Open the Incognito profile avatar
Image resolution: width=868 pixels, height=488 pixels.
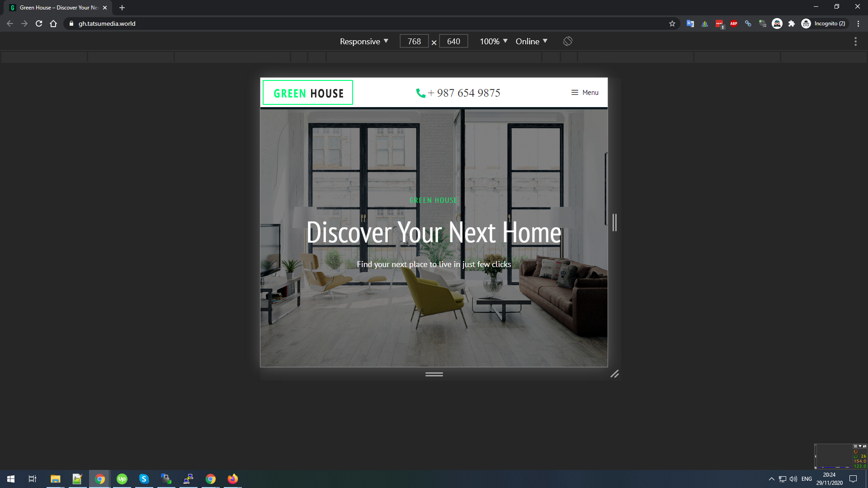[x=806, y=23]
